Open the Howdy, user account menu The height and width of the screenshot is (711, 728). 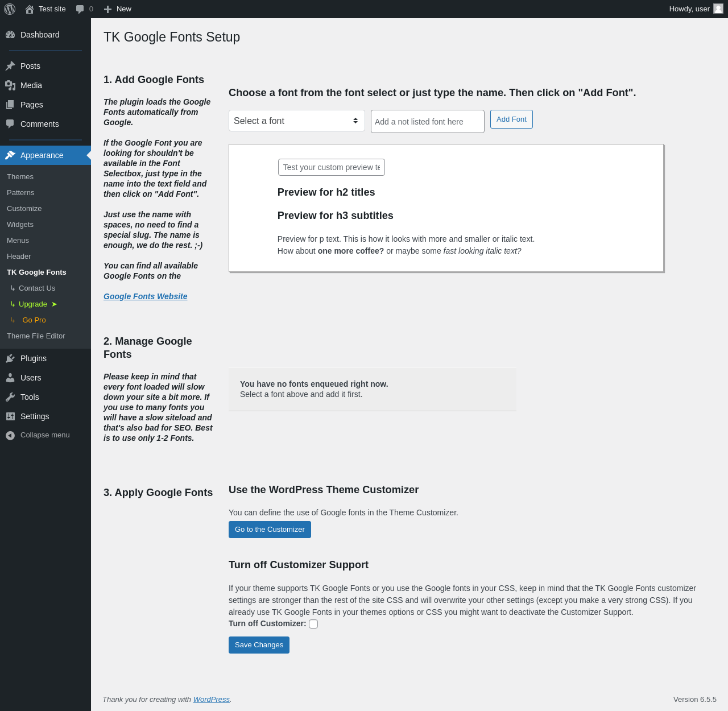point(689,9)
